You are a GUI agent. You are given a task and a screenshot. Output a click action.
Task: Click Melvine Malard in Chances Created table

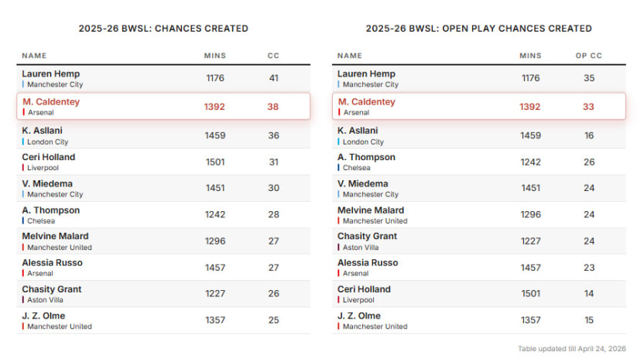55,237
